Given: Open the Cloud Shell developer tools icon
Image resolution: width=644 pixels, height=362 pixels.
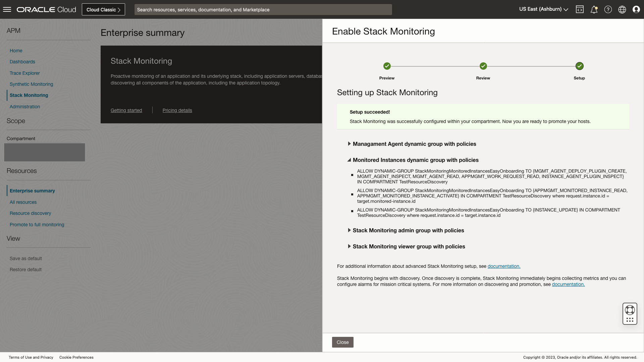Looking at the screenshot, I should 580,9.
